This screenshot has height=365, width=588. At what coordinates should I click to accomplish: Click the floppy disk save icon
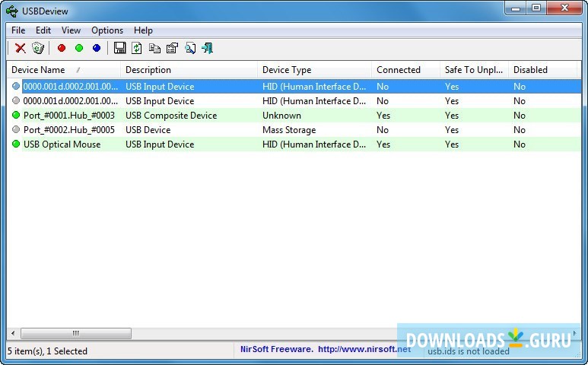(x=119, y=48)
